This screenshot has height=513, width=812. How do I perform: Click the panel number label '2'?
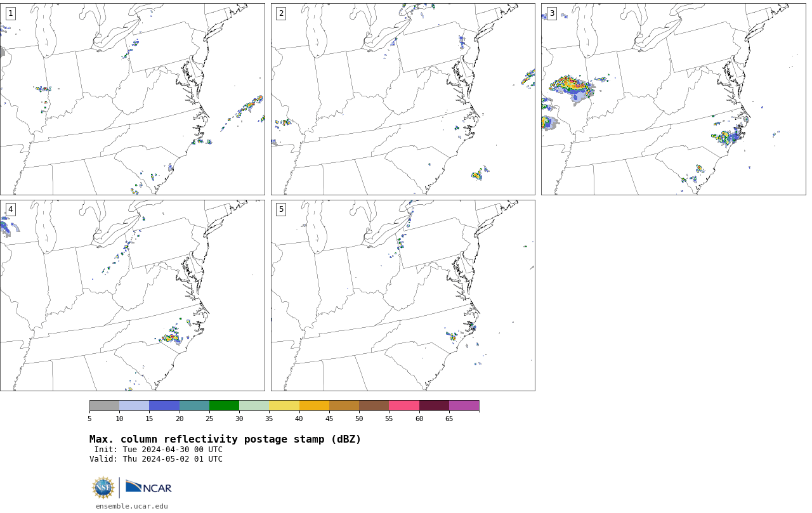(281, 13)
